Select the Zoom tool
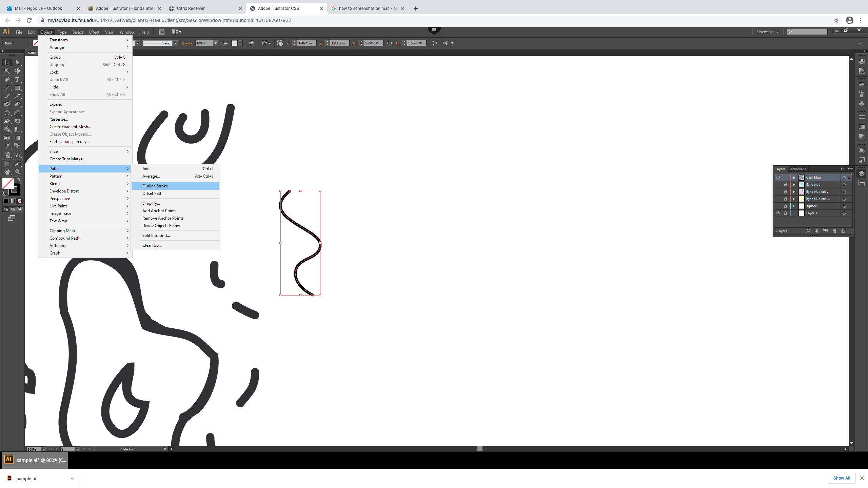 point(18,171)
